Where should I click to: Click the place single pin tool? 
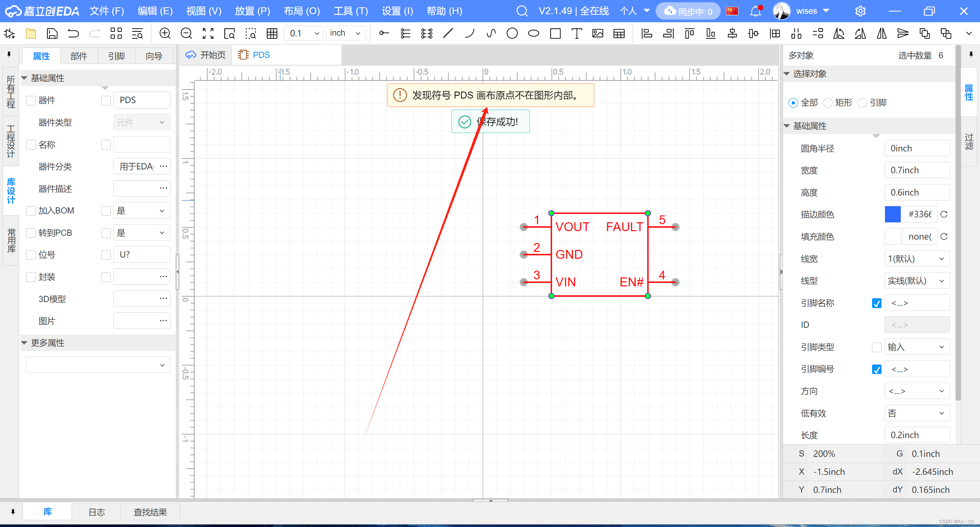point(384,33)
